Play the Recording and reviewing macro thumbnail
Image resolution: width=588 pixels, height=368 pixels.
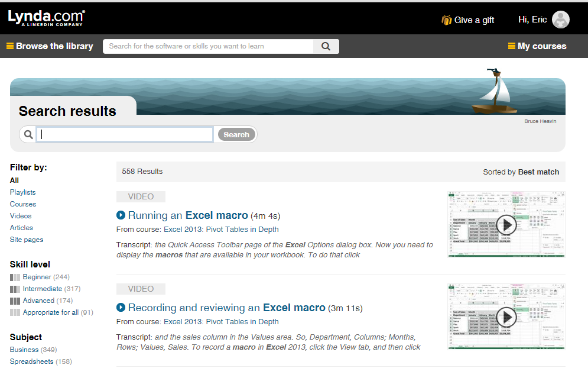click(x=506, y=317)
